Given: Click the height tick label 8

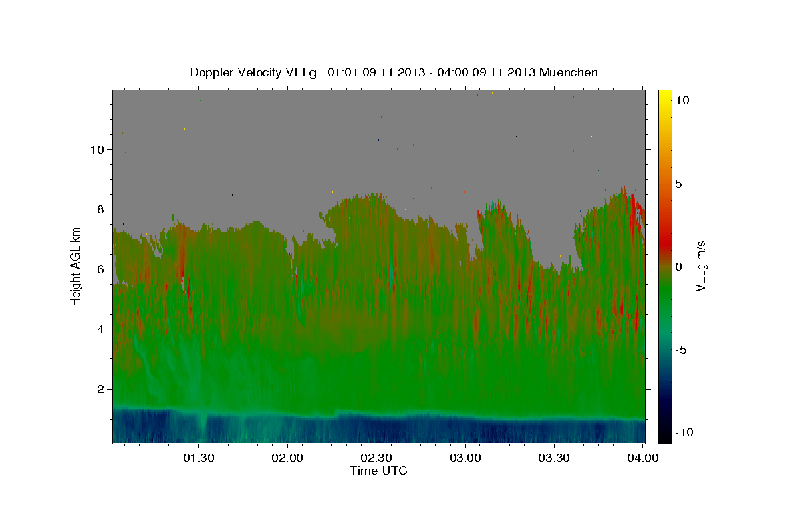Looking at the screenshot, I should coord(102,209).
